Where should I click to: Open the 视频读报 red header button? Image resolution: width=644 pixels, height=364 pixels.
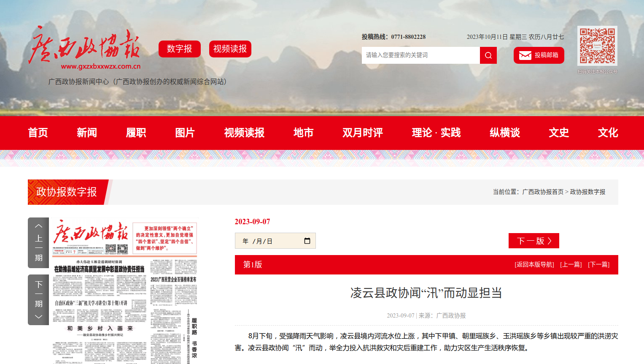tap(230, 49)
